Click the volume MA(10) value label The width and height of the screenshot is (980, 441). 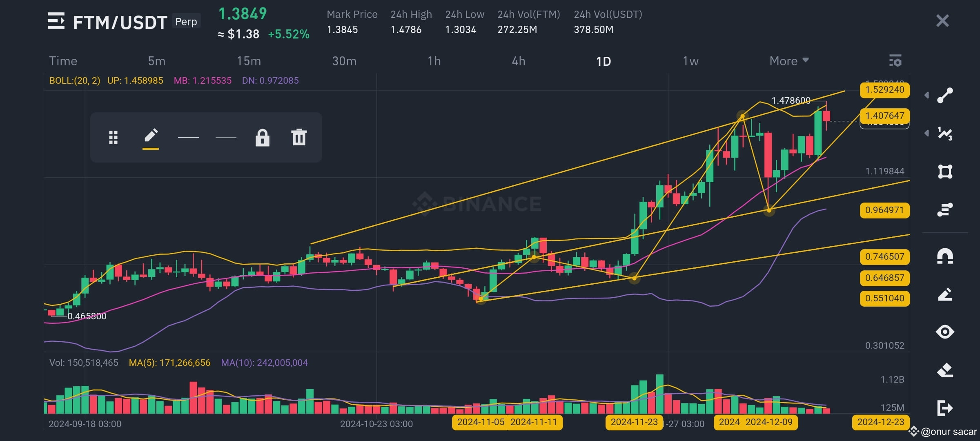[265, 363]
